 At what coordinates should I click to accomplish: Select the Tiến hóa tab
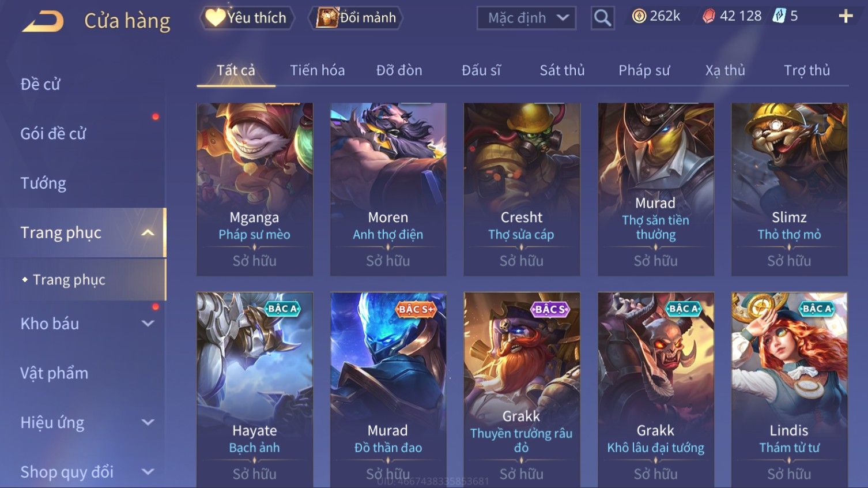[318, 70]
